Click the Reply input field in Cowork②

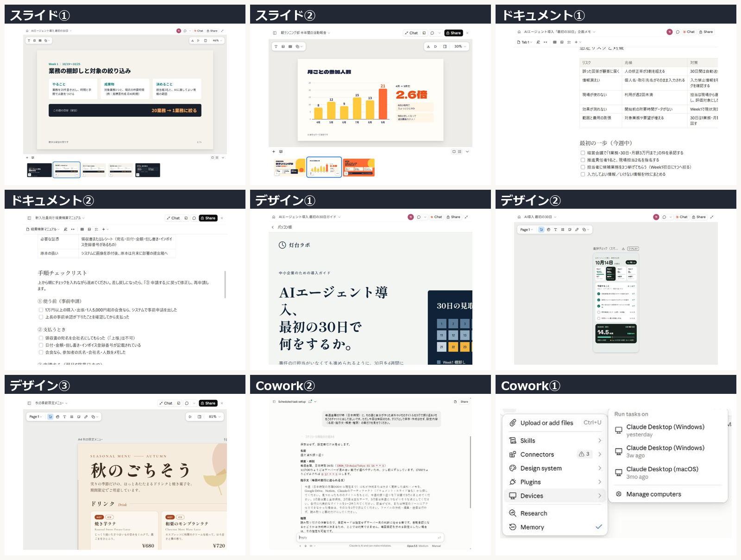(370, 537)
